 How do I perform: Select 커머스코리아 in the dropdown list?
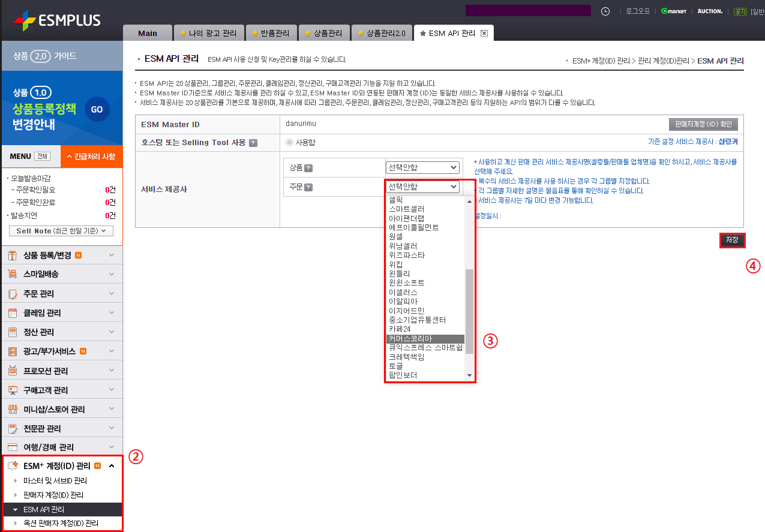425,339
